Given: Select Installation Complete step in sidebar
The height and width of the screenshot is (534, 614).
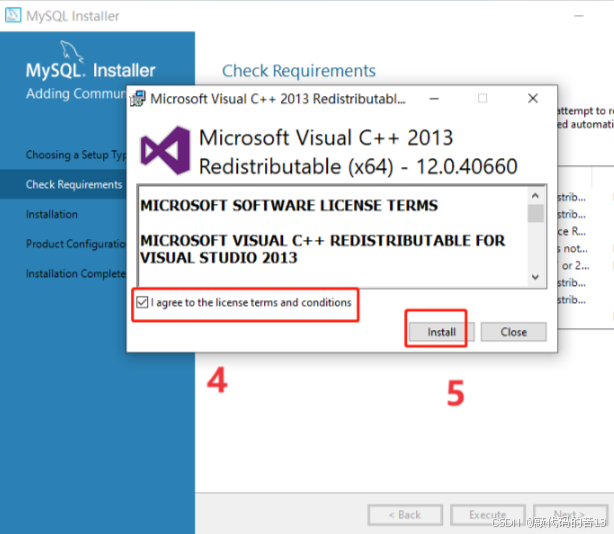Looking at the screenshot, I should pos(76,274).
